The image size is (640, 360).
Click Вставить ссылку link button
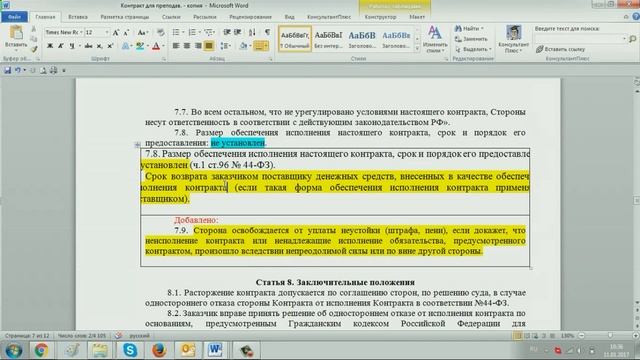pyautogui.click(x=560, y=49)
